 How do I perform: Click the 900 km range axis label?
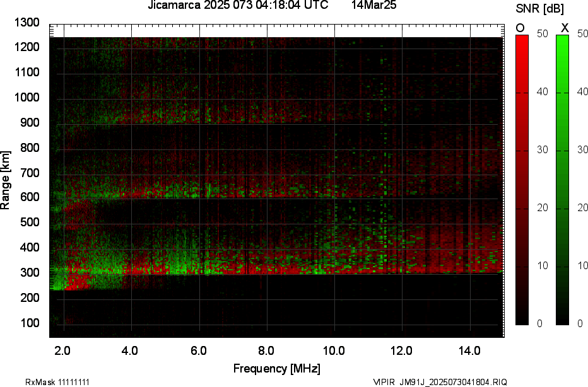tap(30, 122)
